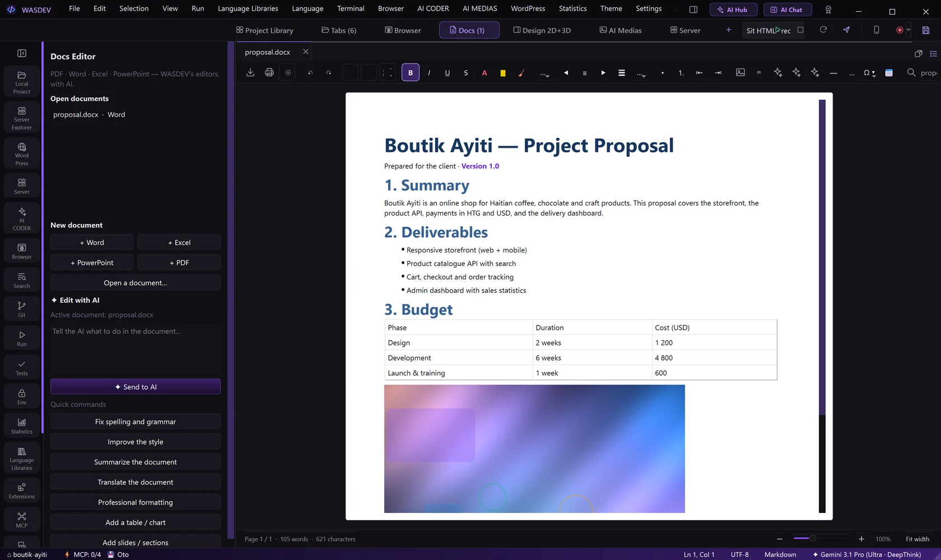Create a new PowerPoint document
The width and height of the screenshot is (941, 560).
click(92, 263)
